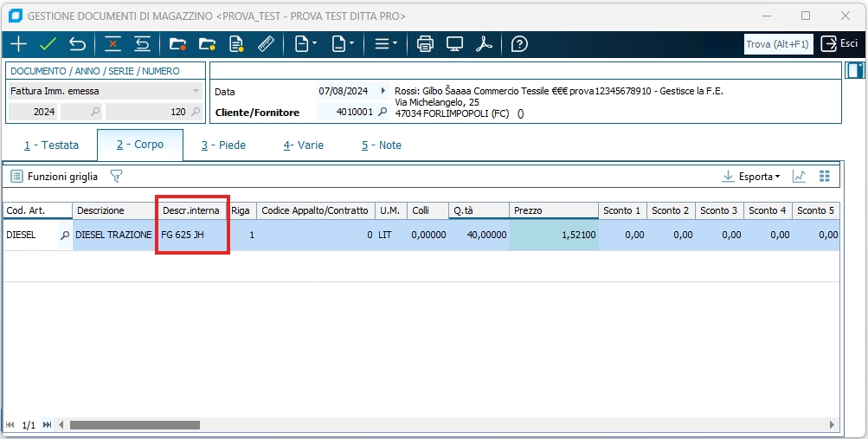Click right arrow of horizontal scrollbar
868x439 pixels.
(832, 425)
